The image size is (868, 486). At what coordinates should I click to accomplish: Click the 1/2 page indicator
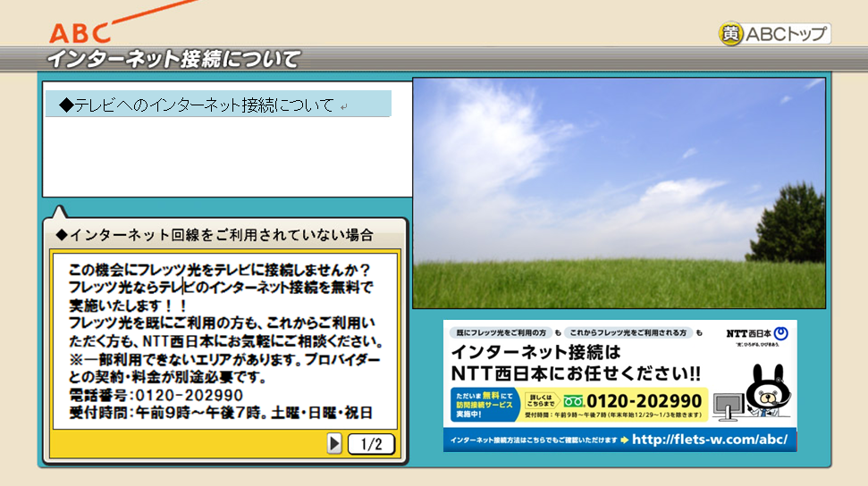(x=372, y=444)
